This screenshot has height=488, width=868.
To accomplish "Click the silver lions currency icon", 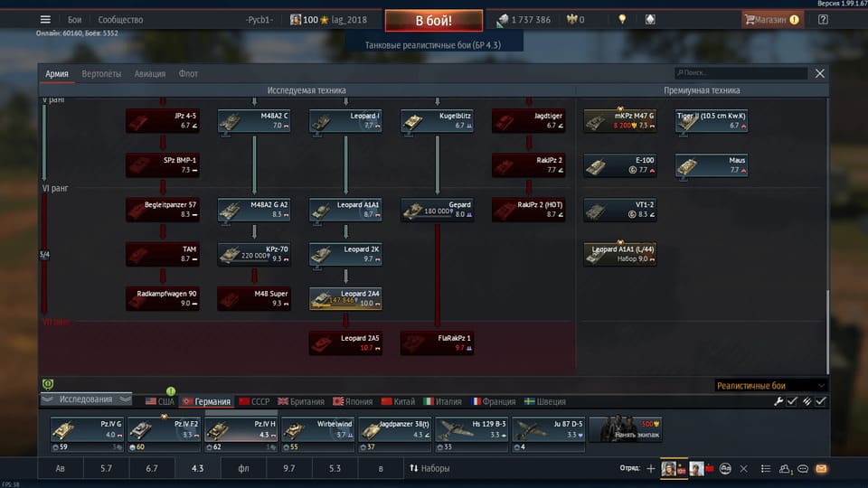I will pos(503,20).
